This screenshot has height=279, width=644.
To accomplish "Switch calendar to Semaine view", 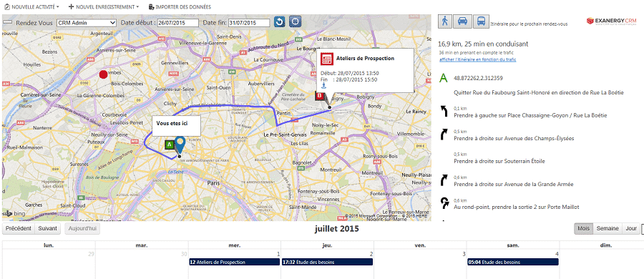I will (608, 228).
